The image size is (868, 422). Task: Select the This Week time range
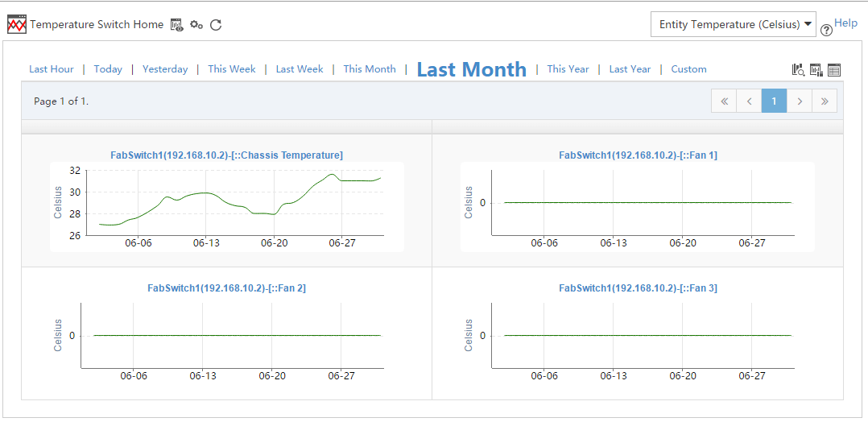point(232,69)
